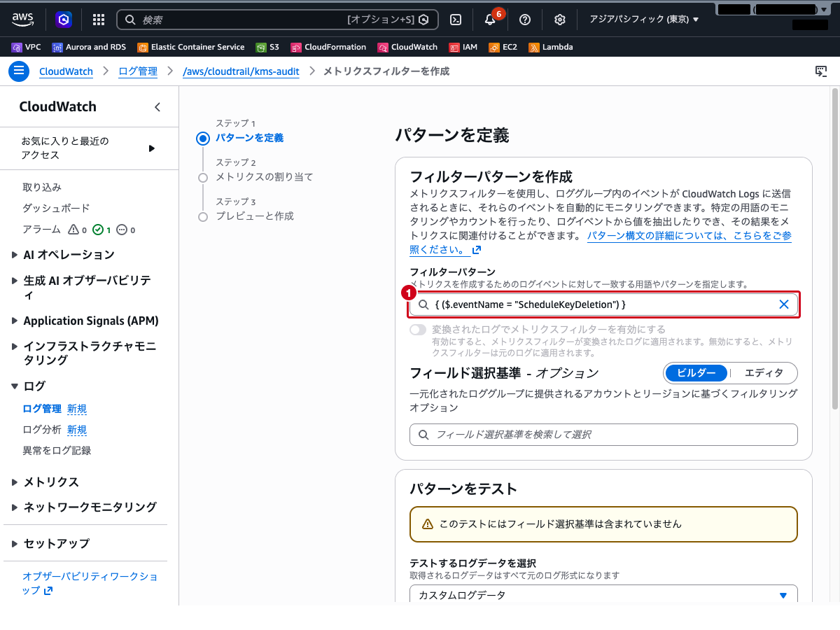Collapse the CloudWatch sidebar with chevron
Image resolution: width=840 pixels, height=630 pixels.
pos(157,107)
